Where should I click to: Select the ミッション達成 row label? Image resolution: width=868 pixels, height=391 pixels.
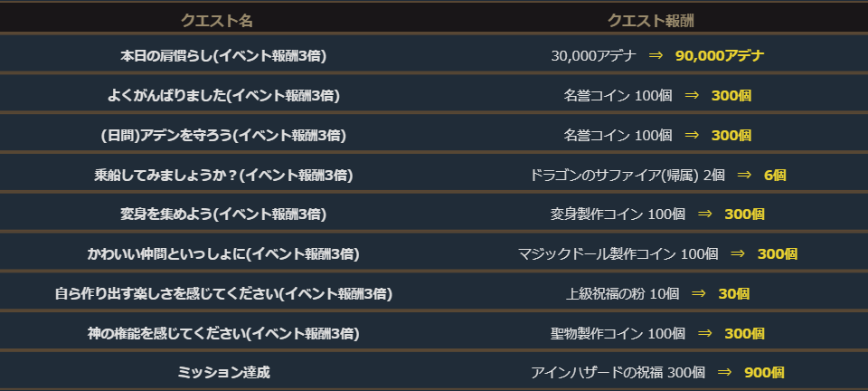point(222,372)
